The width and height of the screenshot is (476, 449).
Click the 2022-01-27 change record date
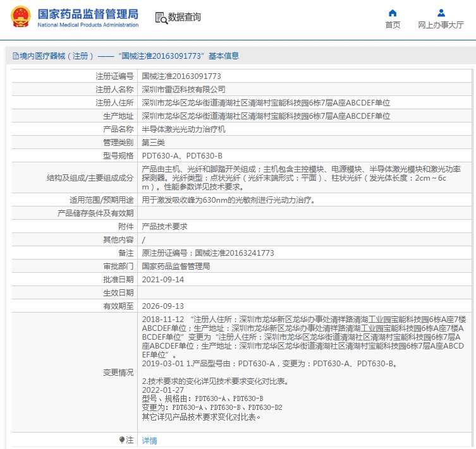(163, 390)
